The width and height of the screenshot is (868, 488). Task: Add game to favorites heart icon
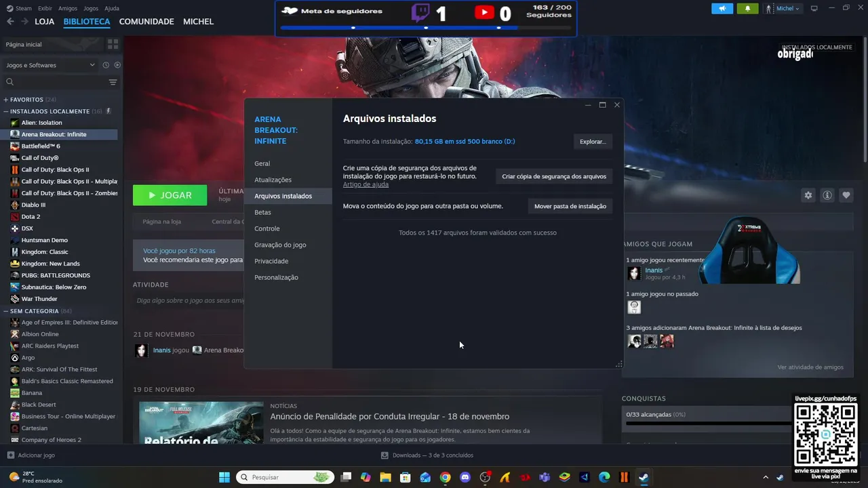(x=846, y=195)
